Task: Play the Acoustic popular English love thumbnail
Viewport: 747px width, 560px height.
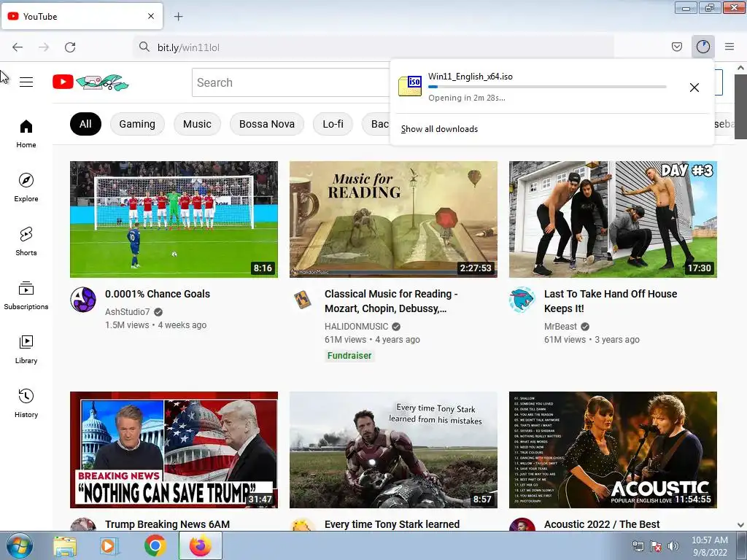Action: tap(613, 450)
